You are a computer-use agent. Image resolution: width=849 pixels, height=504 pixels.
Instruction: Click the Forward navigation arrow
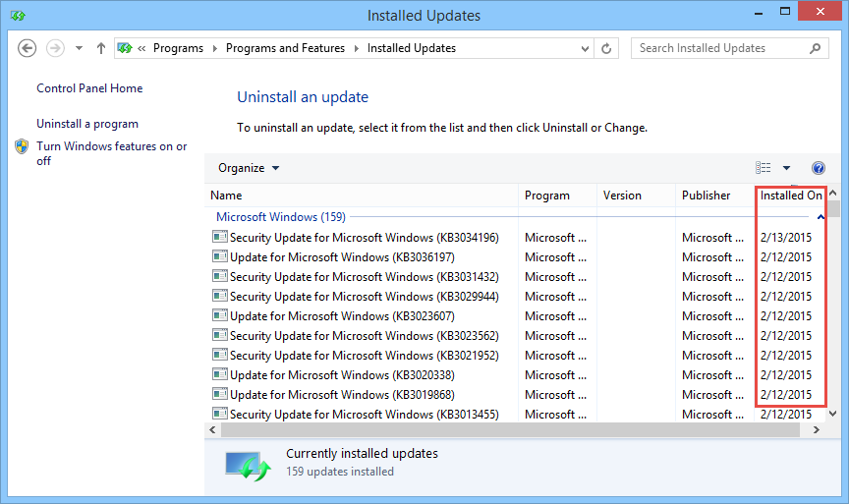(x=55, y=48)
